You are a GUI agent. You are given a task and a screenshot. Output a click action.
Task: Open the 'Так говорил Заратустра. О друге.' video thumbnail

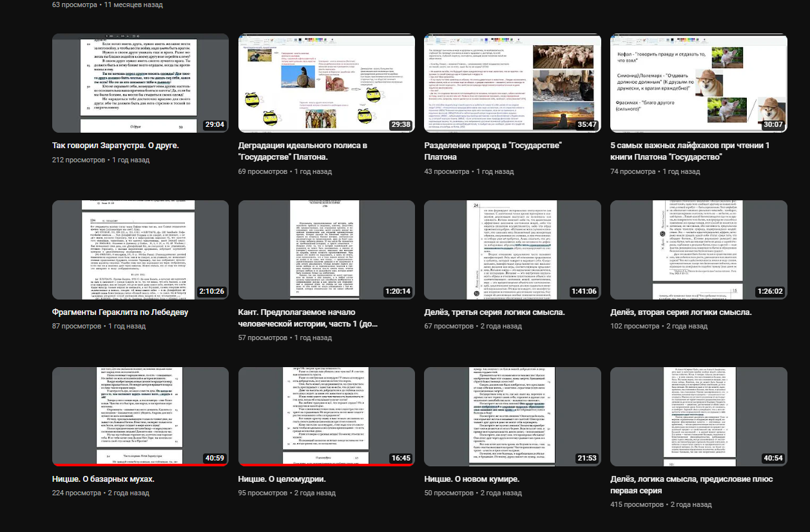click(x=140, y=82)
